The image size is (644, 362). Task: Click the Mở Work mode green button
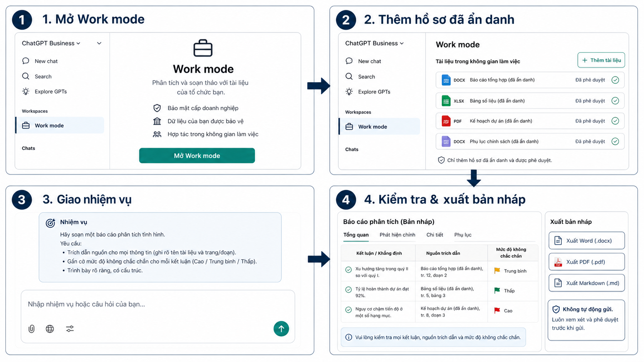point(197,155)
